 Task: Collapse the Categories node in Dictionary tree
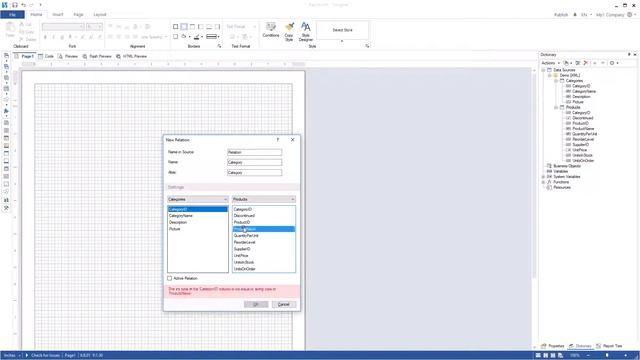556,81
